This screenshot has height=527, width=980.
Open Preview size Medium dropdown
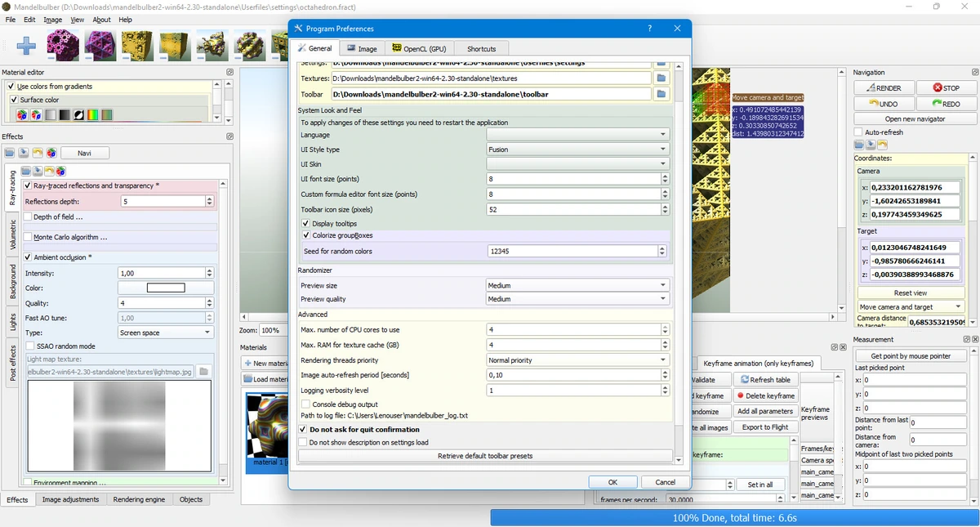577,285
